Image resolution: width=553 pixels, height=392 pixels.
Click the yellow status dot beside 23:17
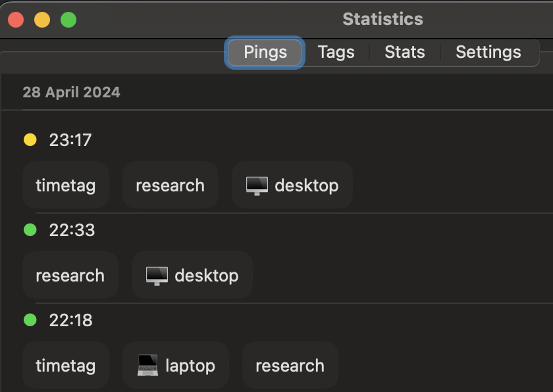click(x=30, y=139)
